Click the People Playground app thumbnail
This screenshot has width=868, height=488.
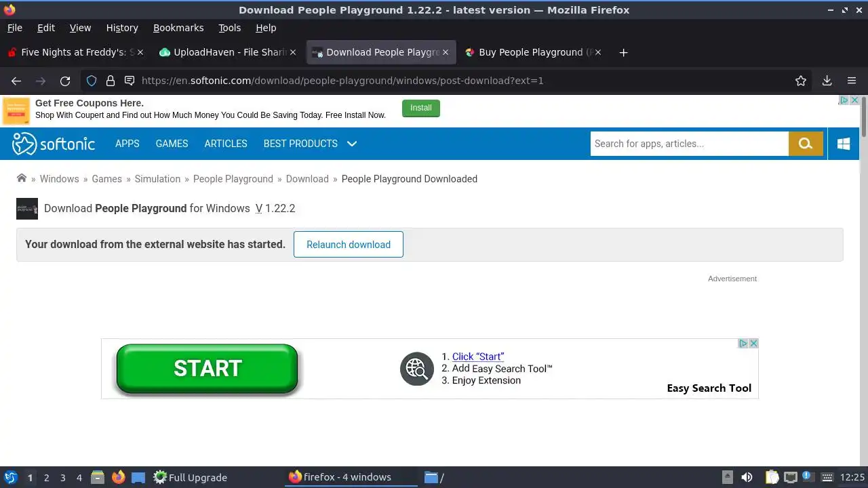27,209
